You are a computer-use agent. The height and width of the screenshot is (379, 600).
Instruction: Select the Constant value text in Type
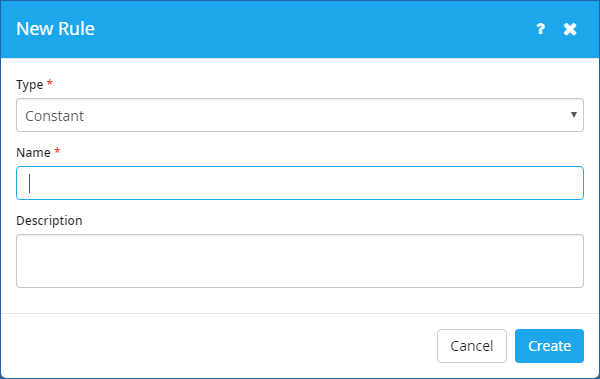tap(54, 116)
